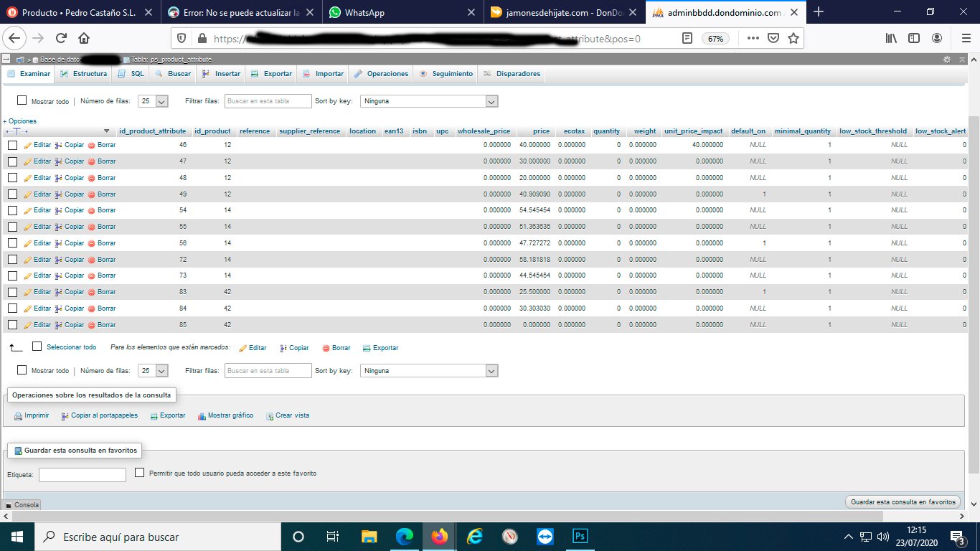Viewport: 980px width, 551px height.
Task: Go to Operaciones tab
Action: (381, 74)
